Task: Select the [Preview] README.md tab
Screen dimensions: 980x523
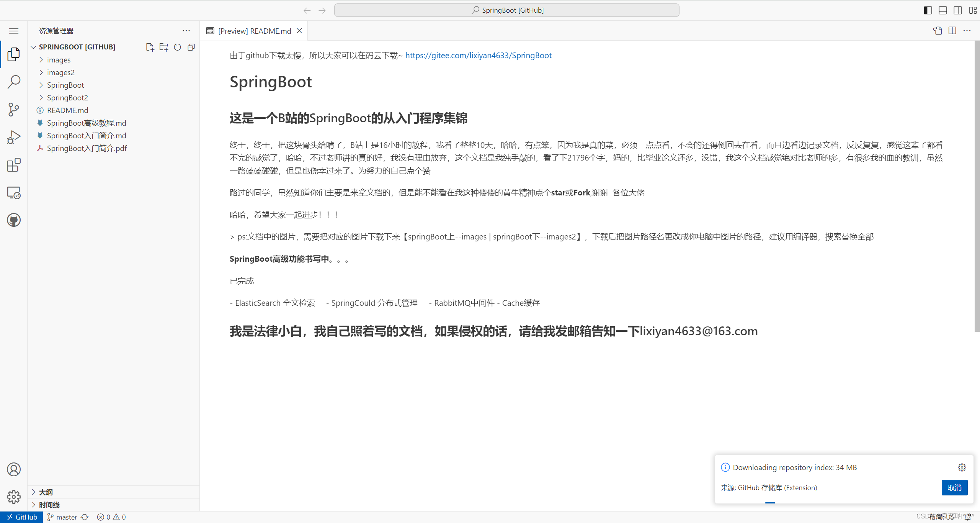Action: coord(254,31)
